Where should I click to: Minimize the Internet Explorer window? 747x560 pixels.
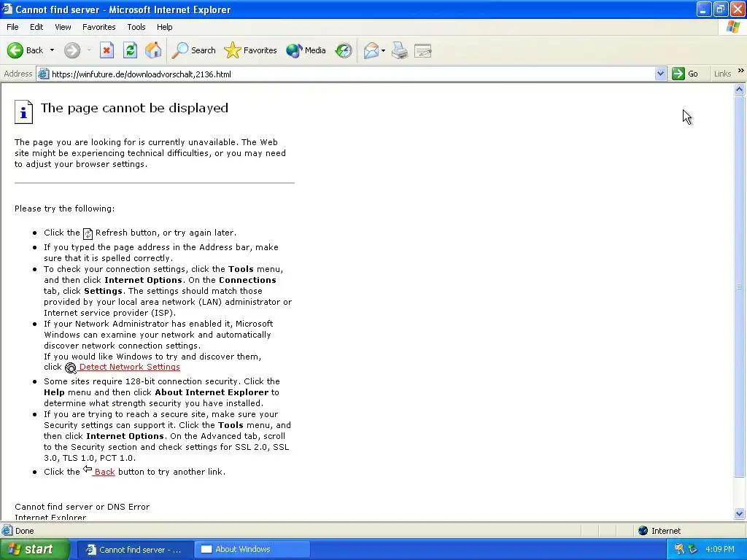point(704,9)
